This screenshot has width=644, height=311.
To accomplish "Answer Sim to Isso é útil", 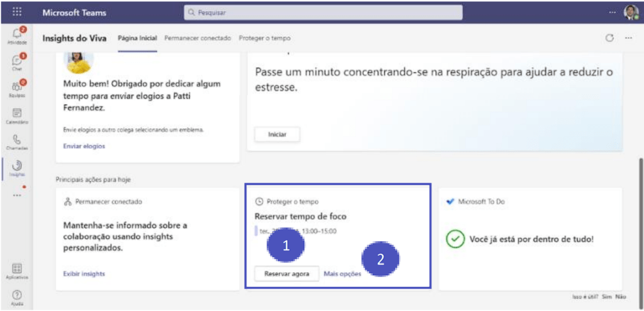I will [607, 296].
